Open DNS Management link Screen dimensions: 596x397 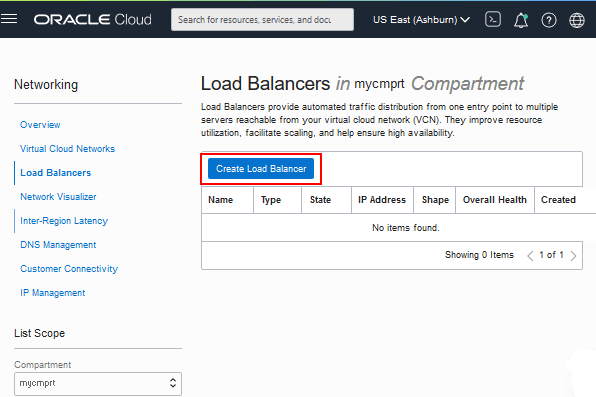click(x=58, y=245)
